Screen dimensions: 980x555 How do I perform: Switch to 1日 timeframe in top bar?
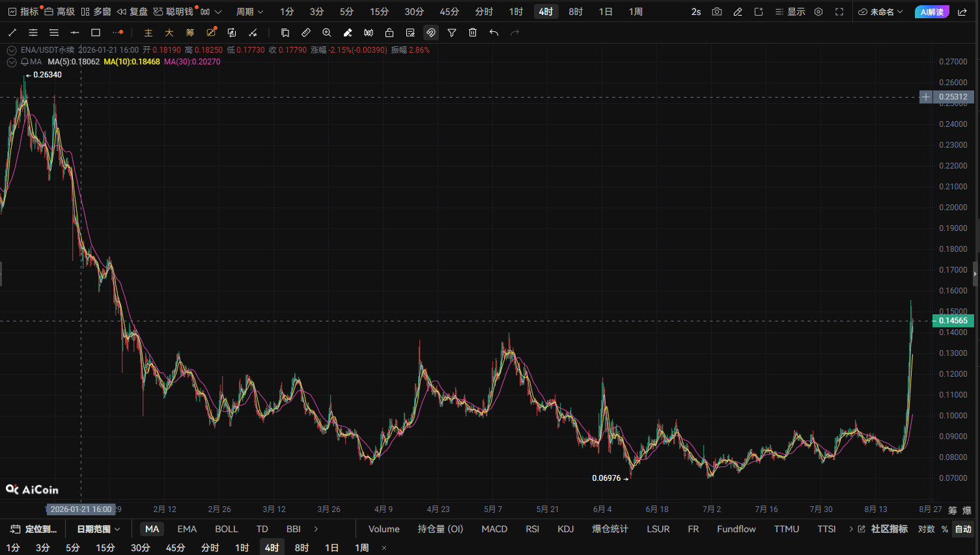click(x=606, y=12)
